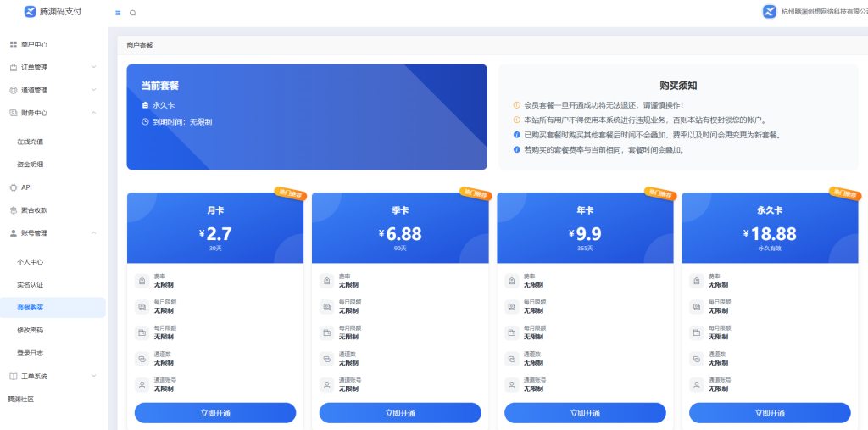This screenshot has height=430, width=868.
Task: Click the 365天 duration text
Action: (585, 249)
